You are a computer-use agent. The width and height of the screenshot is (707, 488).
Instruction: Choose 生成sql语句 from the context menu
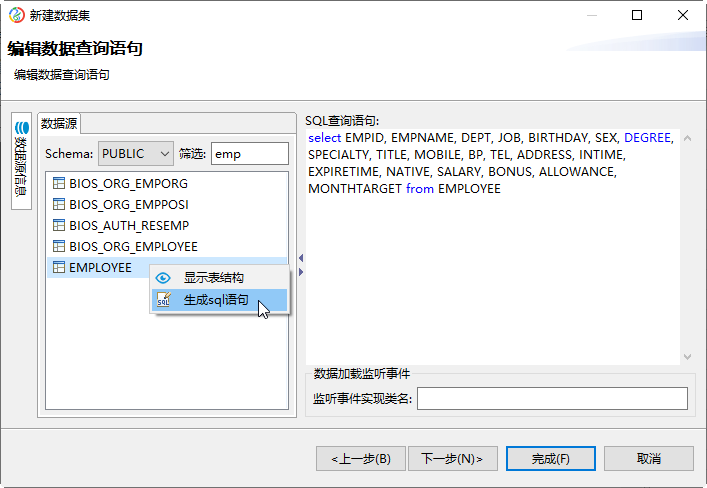tap(215, 300)
